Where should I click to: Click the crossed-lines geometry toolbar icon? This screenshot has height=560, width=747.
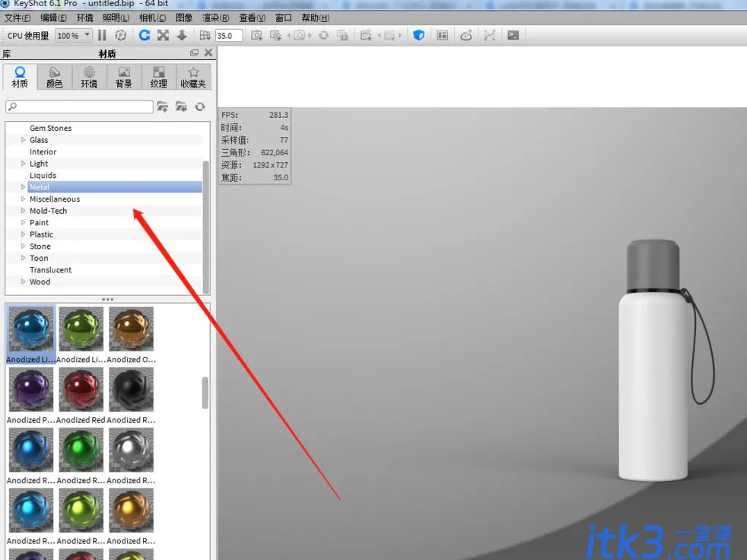click(x=489, y=35)
